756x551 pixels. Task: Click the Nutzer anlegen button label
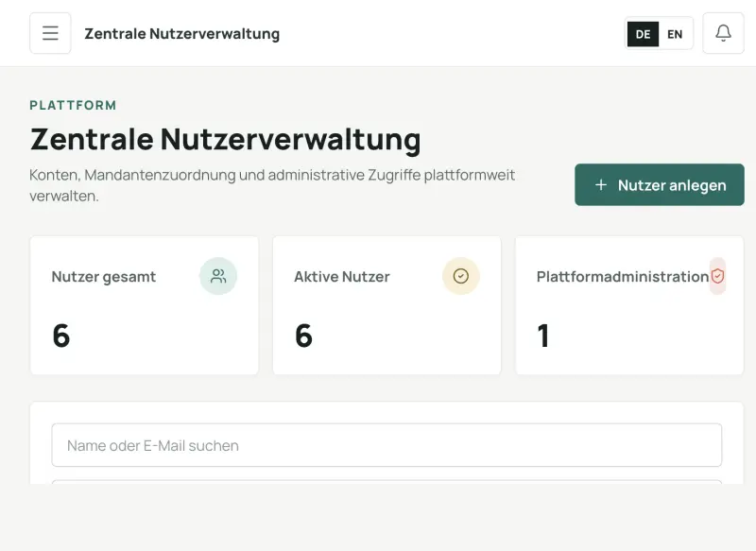pos(672,185)
